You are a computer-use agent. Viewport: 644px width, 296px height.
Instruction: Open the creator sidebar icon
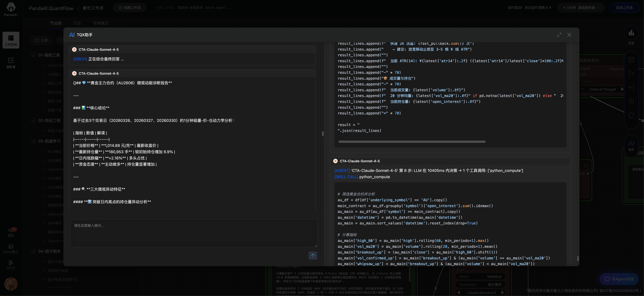click(x=11, y=63)
